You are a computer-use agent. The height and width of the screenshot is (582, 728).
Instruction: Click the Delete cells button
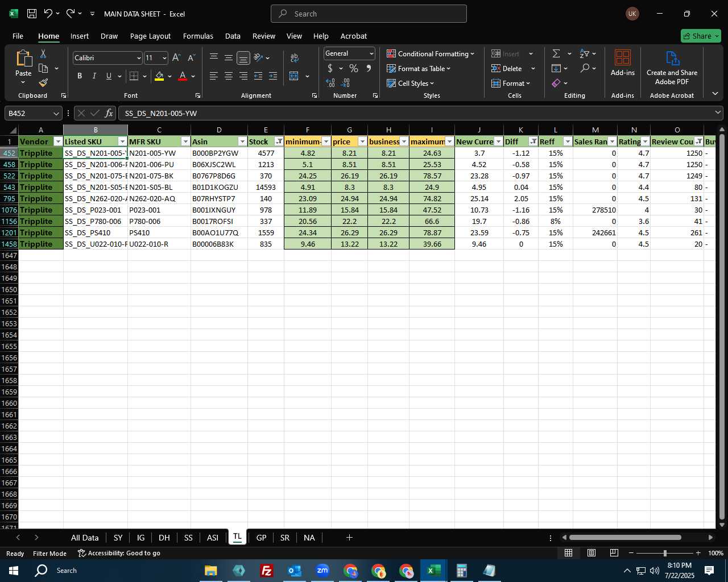pos(507,68)
